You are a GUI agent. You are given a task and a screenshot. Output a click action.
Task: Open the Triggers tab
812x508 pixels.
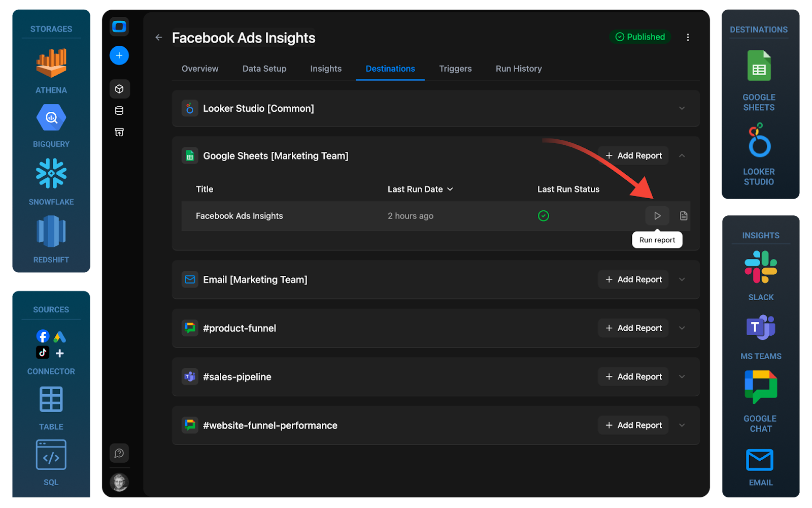pyautogui.click(x=455, y=69)
